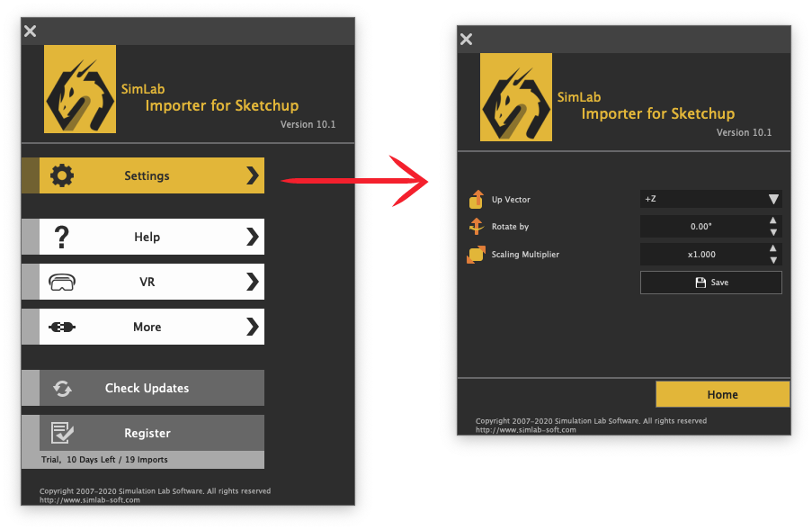Click the Up Vector label

coord(511,200)
